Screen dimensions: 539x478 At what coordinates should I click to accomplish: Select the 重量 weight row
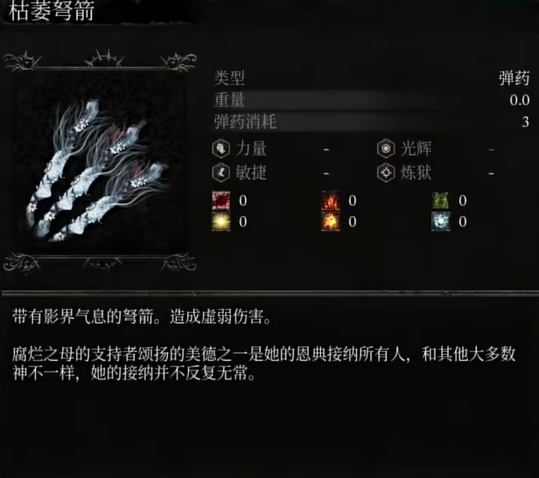372,100
